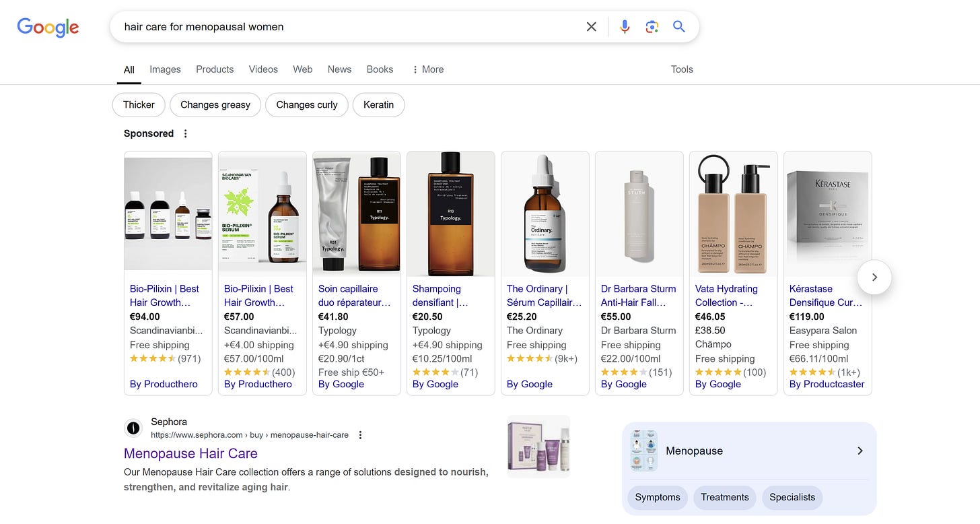Click the Menopause panel thumbnail image
The height and width of the screenshot is (524, 980).
[644, 451]
